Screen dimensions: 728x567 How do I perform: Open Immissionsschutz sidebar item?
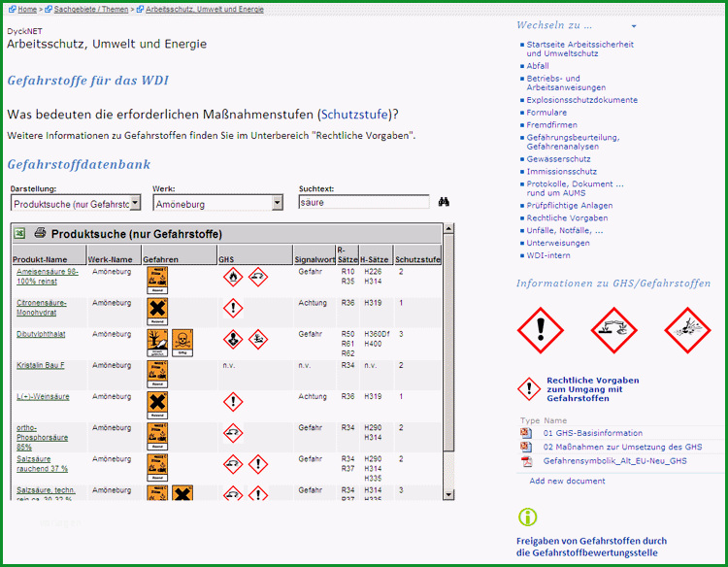click(x=561, y=171)
